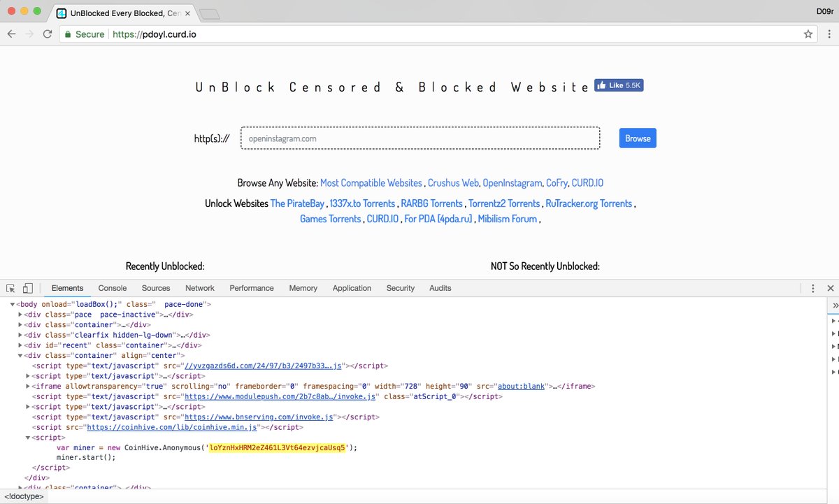Image resolution: width=839 pixels, height=504 pixels.
Task: Click the D09r profile button
Action: [824, 11]
